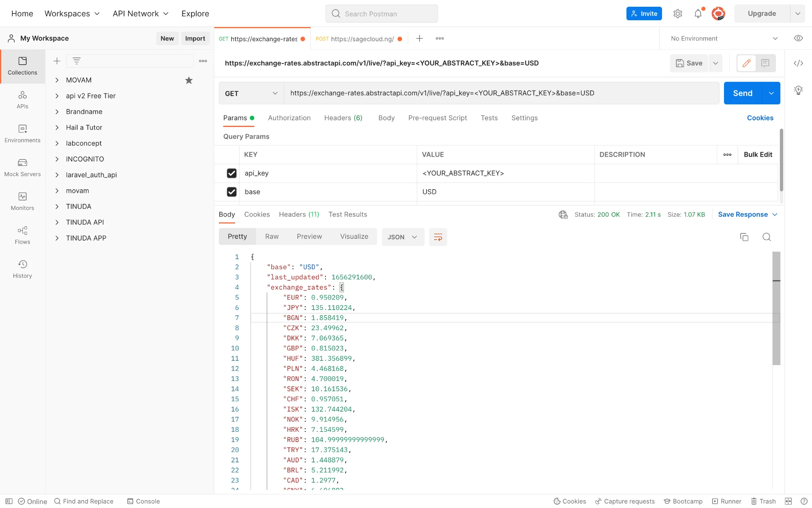Expand the TINUDA API collection
This screenshot has width=812, height=508.
point(57,222)
